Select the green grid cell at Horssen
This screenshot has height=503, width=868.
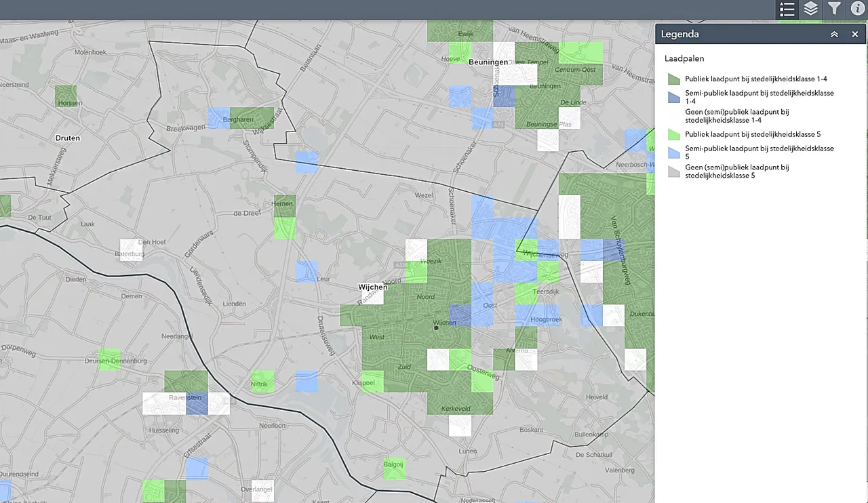pyautogui.click(x=65, y=96)
